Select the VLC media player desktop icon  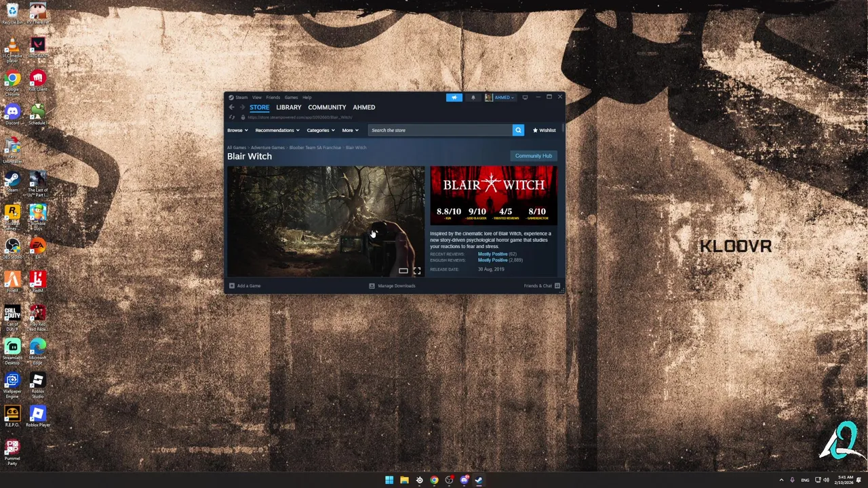[x=12, y=49]
